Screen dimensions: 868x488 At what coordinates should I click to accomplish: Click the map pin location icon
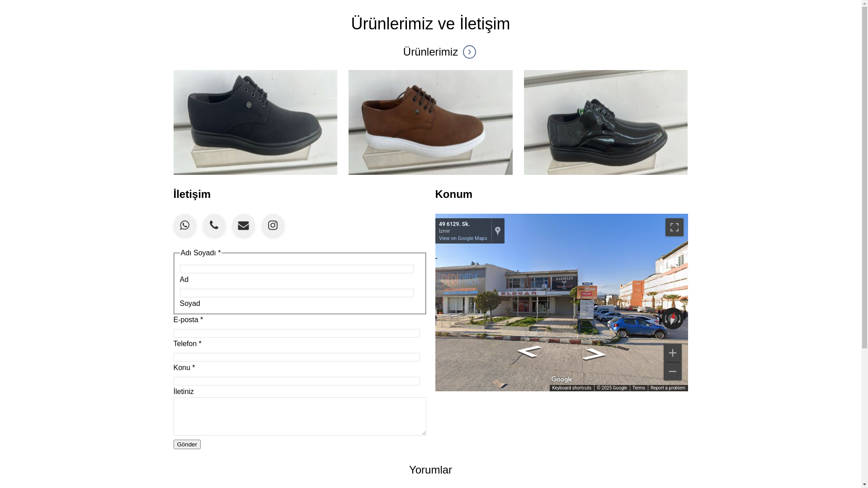click(498, 231)
